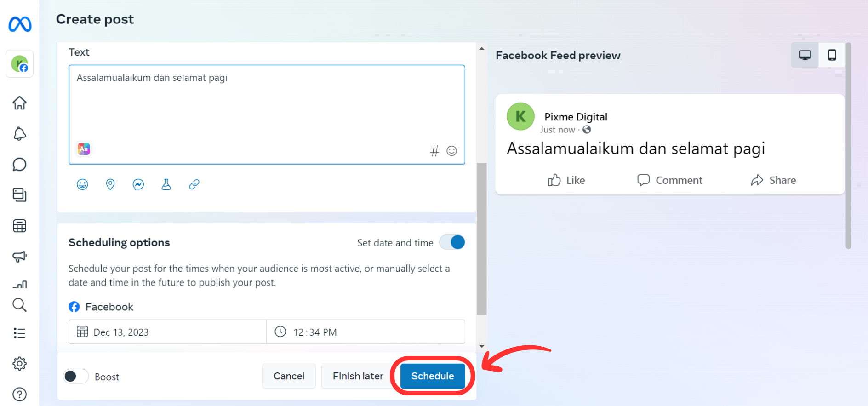This screenshot has height=406, width=868.
Task: Click the blue Schedule button
Action: pyautogui.click(x=432, y=376)
